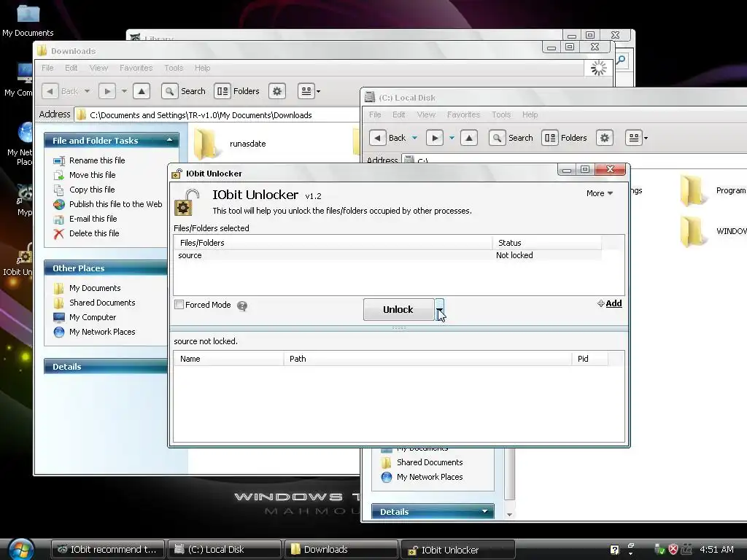The height and width of the screenshot is (560, 747).
Task: Click Back button in Downloads window
Action: tap(61, 91)
